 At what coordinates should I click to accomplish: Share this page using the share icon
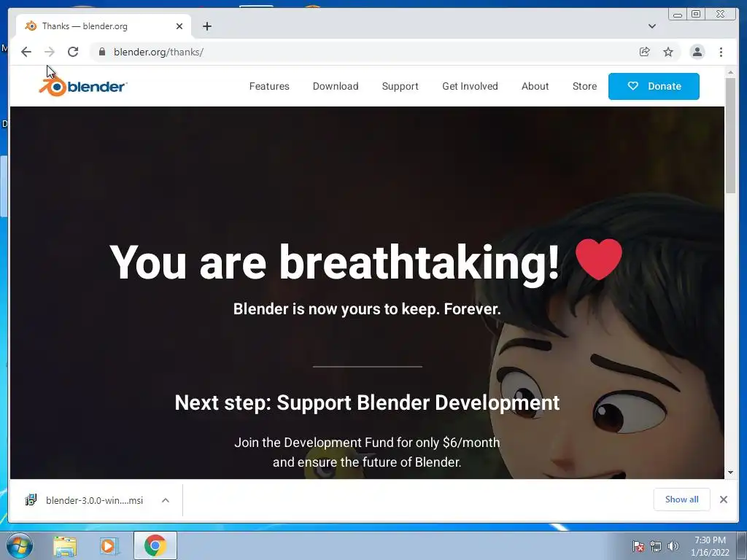click(x=645, y=52)
